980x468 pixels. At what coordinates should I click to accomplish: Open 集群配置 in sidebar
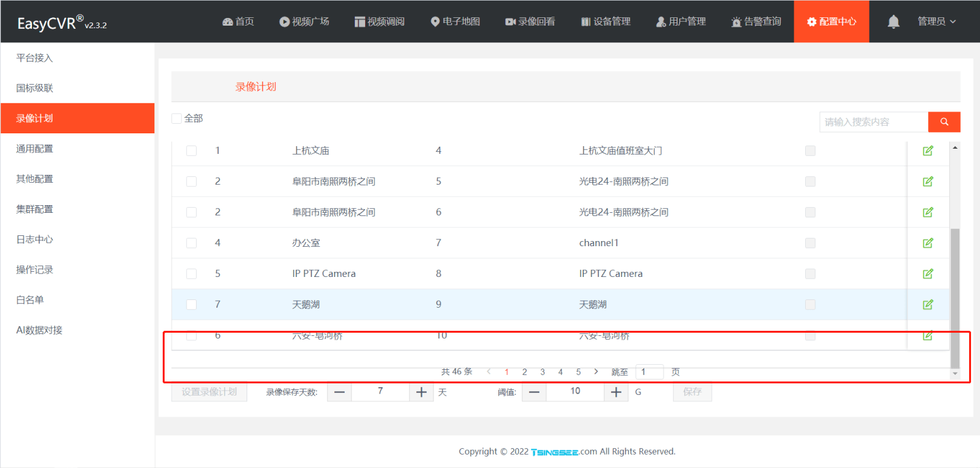78,208
